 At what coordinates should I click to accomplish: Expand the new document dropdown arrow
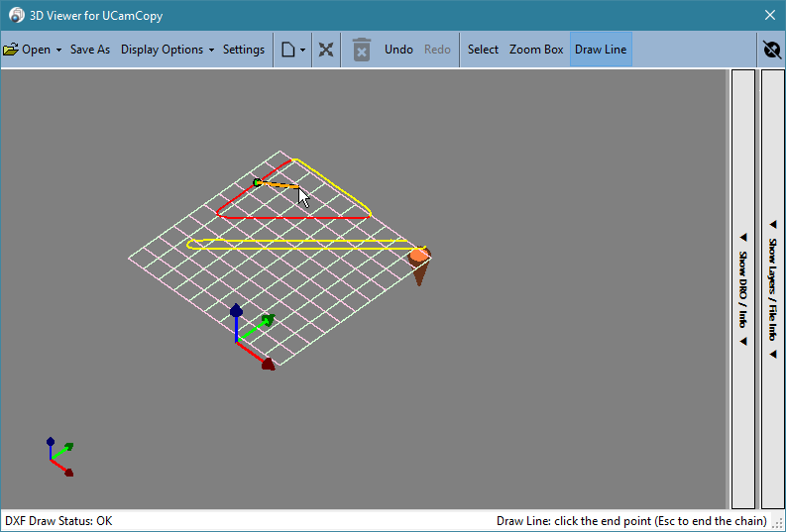pyautogui.click(x=302, y=51)
